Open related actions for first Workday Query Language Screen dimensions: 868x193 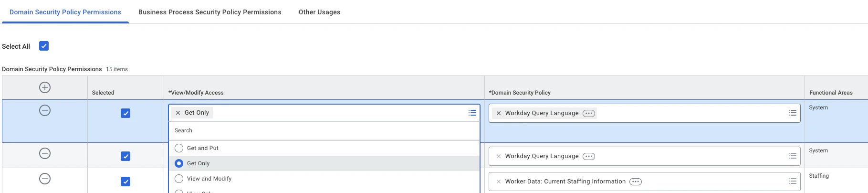point(589,113)
